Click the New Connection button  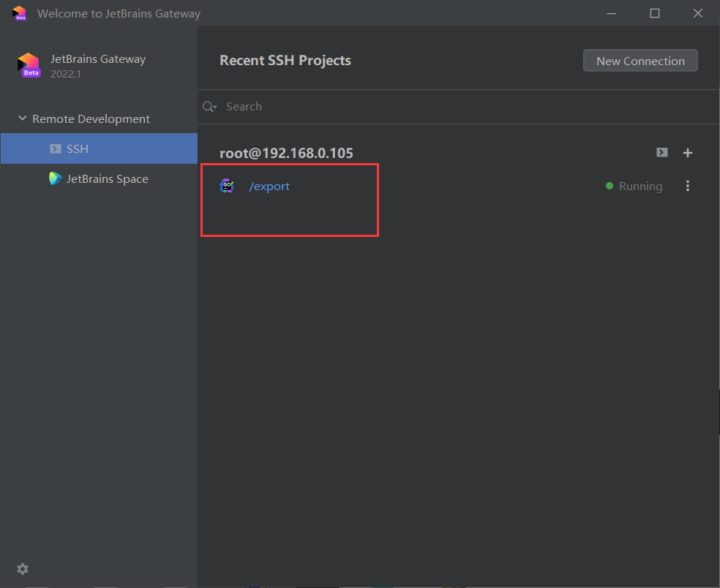pyautogui.click(x=640, y=61)
